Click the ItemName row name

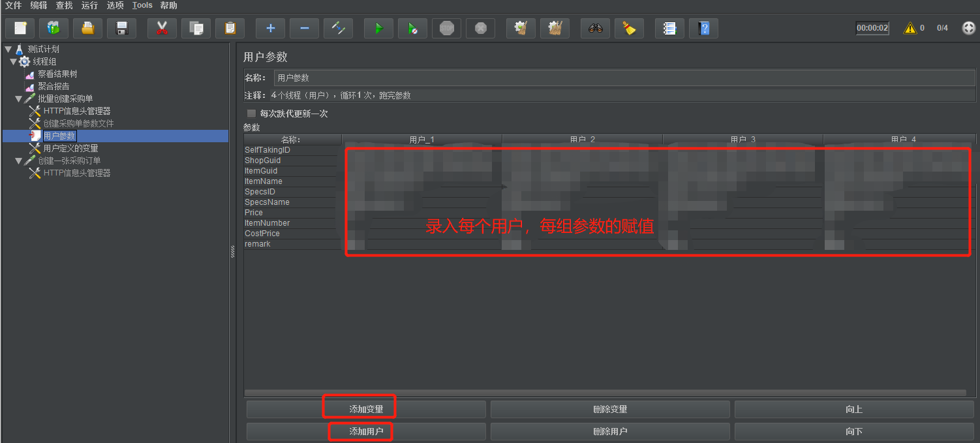[x=264, y=181]
